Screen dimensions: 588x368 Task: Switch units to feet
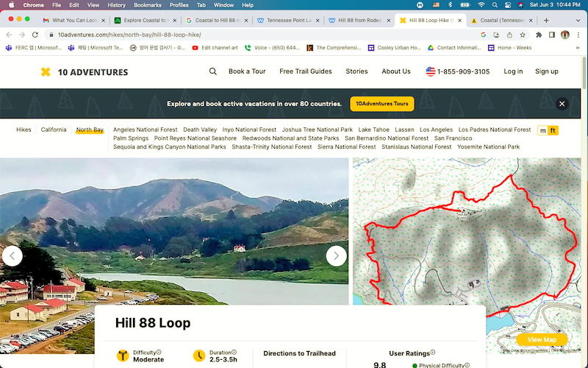coord(553,131)
